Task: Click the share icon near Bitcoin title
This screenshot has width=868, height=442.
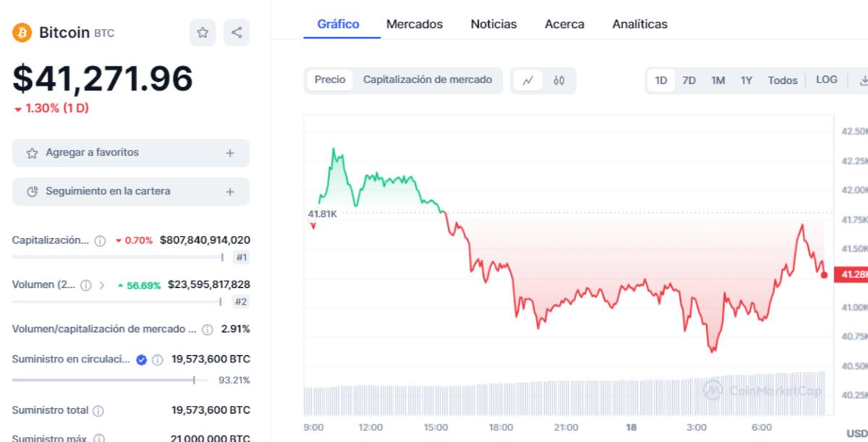Action: coord(237,33)
